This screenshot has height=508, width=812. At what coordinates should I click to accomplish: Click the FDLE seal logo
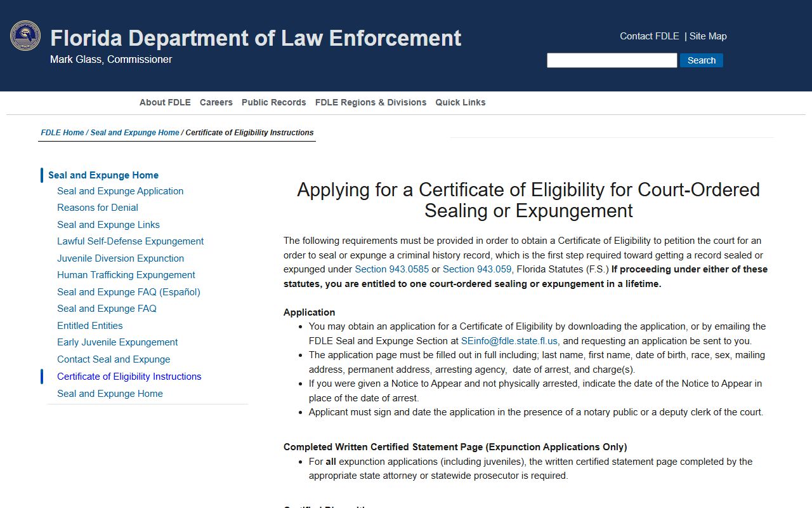[25, 36]
